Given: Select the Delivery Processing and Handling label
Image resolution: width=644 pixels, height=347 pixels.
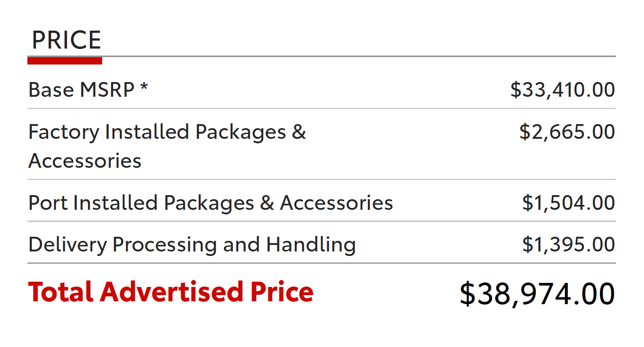Looking at the screenshot, I should [192, 245].
